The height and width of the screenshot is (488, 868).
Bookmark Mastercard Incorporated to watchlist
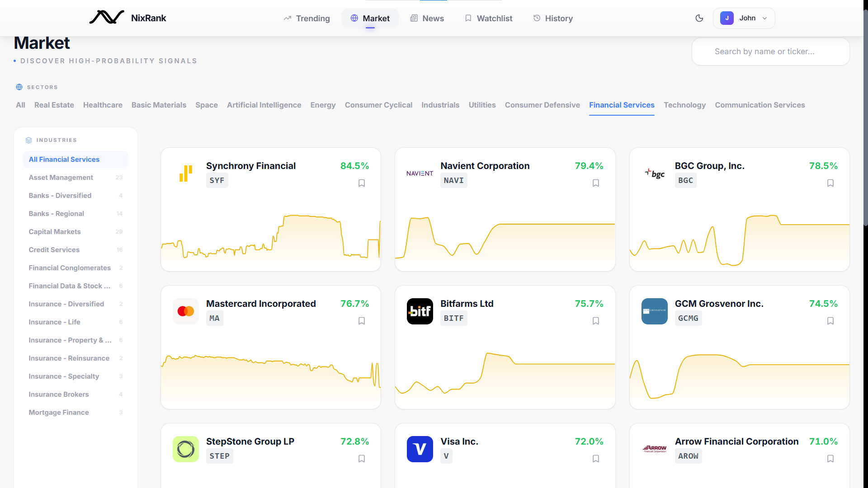[x=362, y=321]
